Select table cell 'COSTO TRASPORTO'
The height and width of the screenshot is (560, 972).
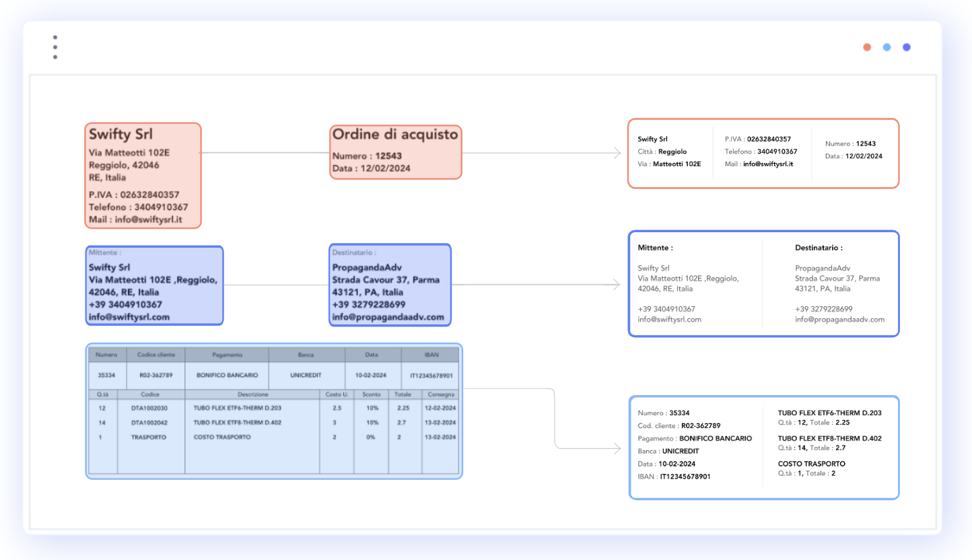pyautogui.click(x=222, y=438)
